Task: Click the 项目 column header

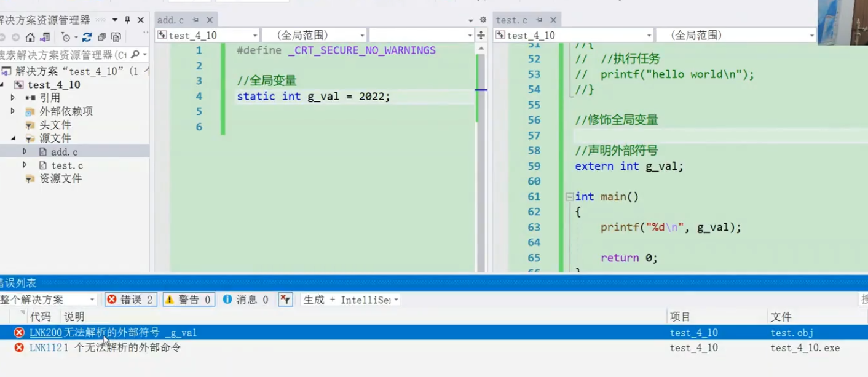Action: point(681,317)
